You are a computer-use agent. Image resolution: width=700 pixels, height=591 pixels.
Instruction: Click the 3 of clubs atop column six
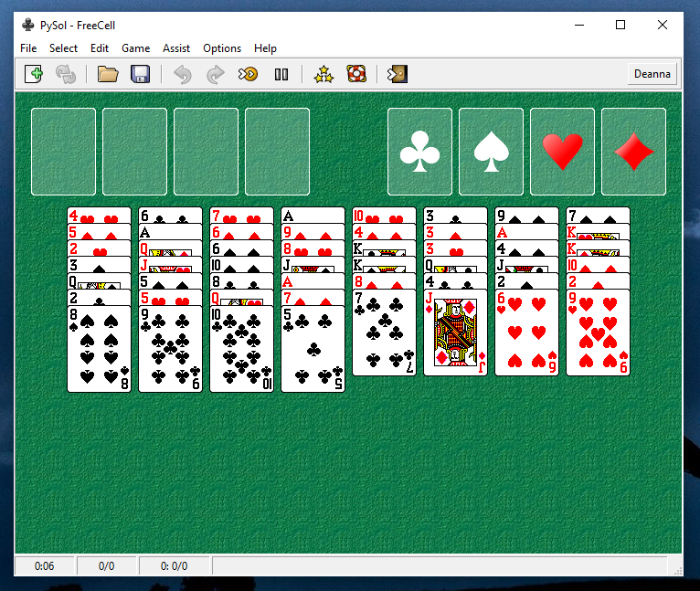pyautogui.click(x=455, y=216)
